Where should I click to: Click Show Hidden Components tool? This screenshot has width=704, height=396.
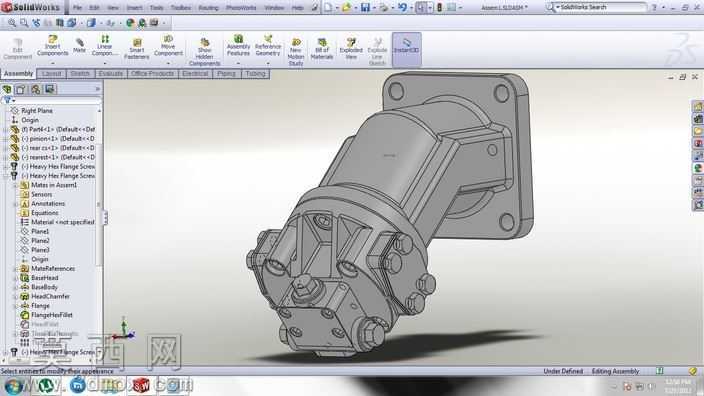click(204, 52)
